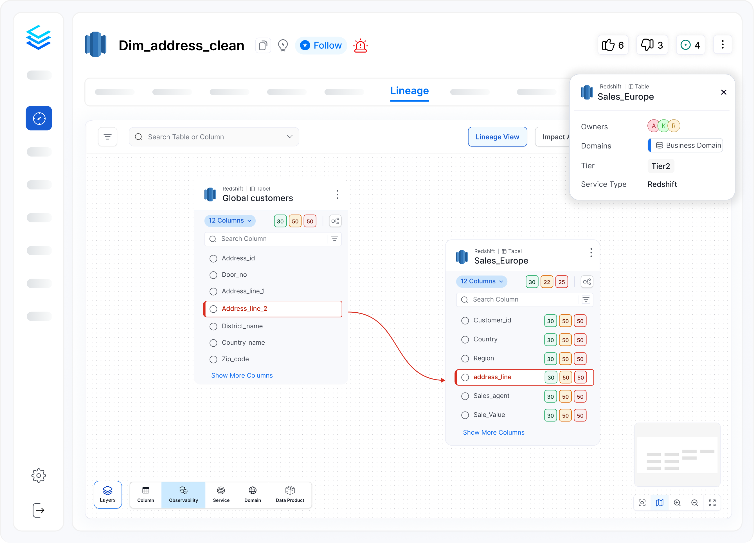756x544 pixels.
Task: Open the Search Table or Column dropdown
Action: pyautogui.click(x=289, y=137)
